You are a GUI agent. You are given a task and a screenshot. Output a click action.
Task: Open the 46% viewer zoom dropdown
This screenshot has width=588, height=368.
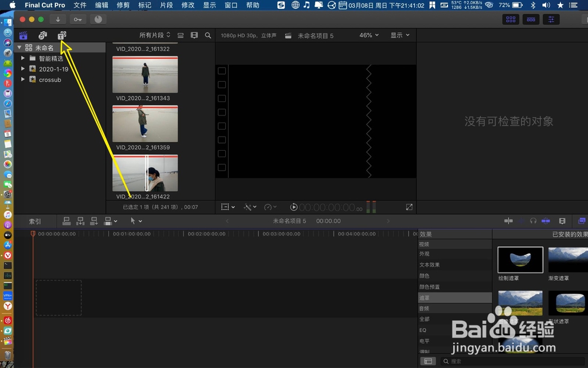coord(369,35)
